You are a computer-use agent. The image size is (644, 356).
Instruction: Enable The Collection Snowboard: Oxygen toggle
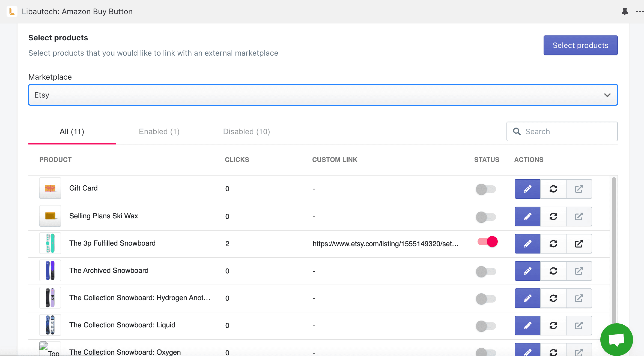click(x=486, y=352)
